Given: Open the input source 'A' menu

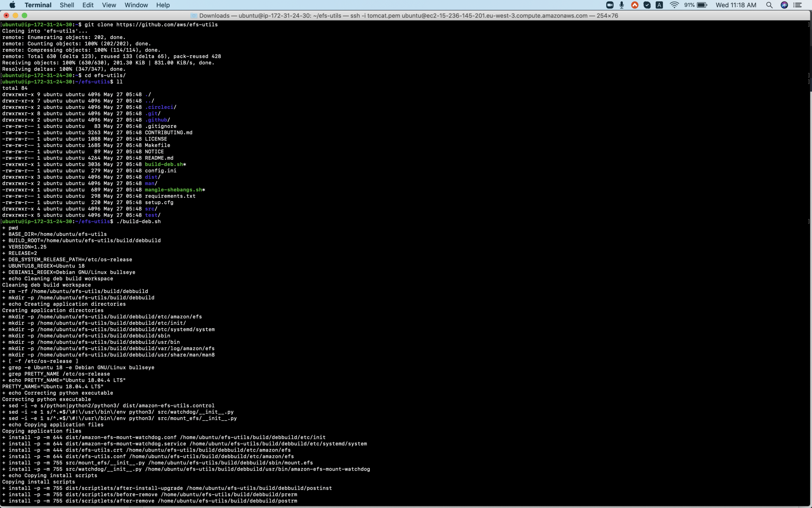Looking at the screenshot, I should click(659, 5).
